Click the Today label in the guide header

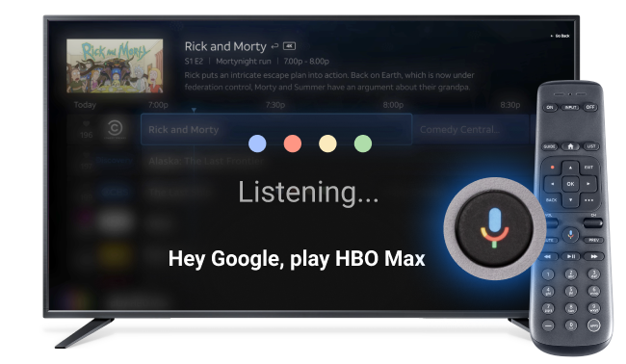pos(85,105)
